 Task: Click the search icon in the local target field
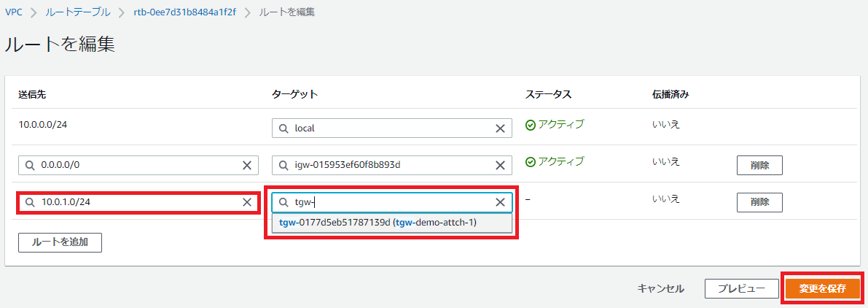[283, 128]
